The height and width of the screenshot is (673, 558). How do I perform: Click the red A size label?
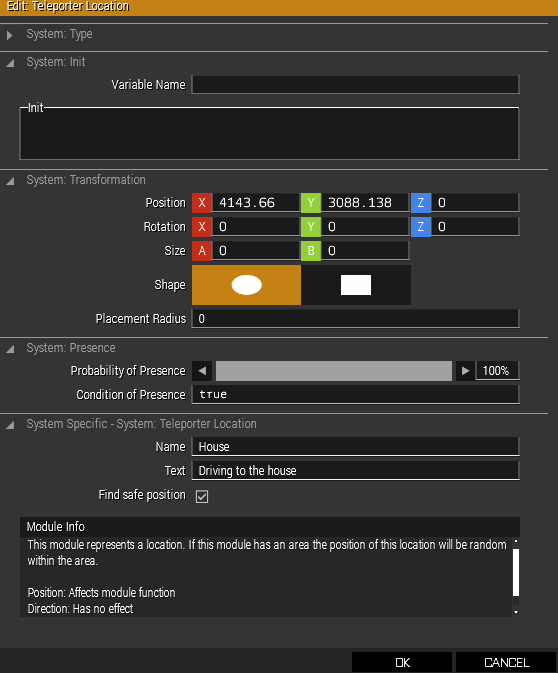coord(202,251)
